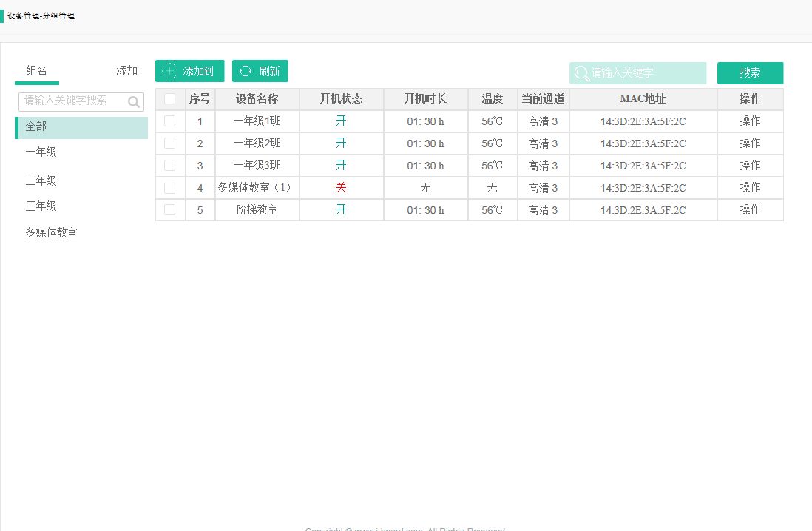The width and height of the screenshot is (812, 531).
Task: Click 操作 for 一年级2班 row
Action: (x=750, y=143)
